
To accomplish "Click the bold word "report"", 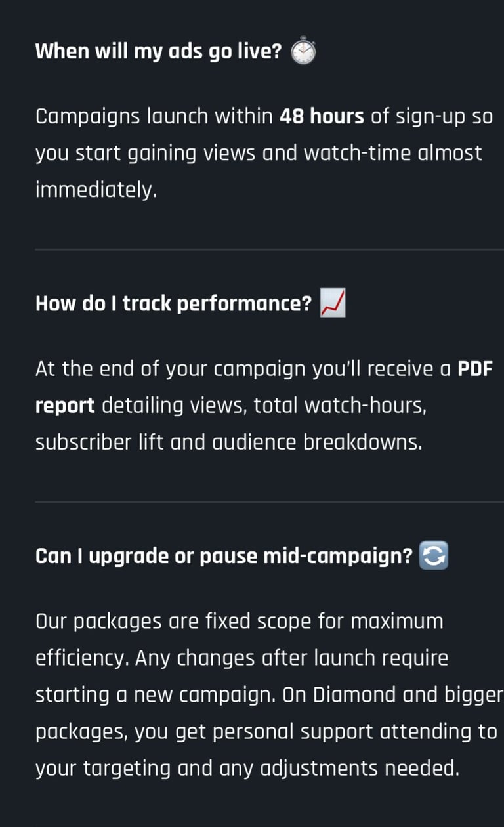I will tap(65, 406).
